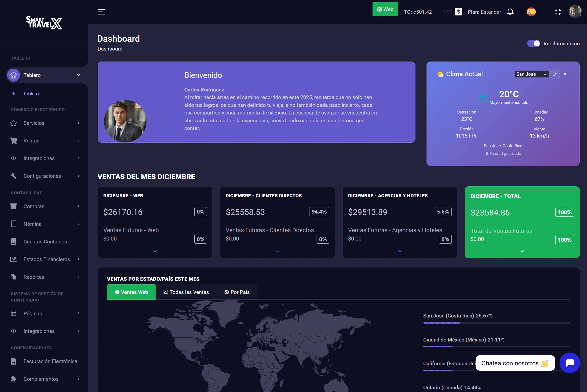This screenshot has width=587, height=392.
Task: Close the Clima Actual weather widget
Action: [x=565, y=74]
